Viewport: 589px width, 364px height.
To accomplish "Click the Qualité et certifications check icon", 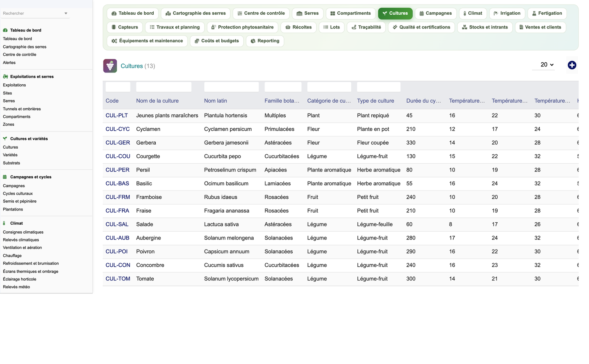I will (395, 27).
